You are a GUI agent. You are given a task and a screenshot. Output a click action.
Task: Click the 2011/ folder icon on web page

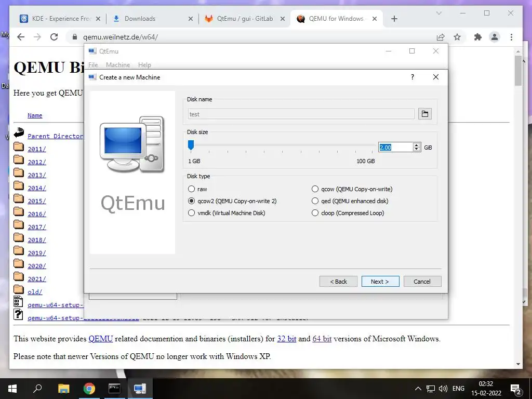pos(19,147)
